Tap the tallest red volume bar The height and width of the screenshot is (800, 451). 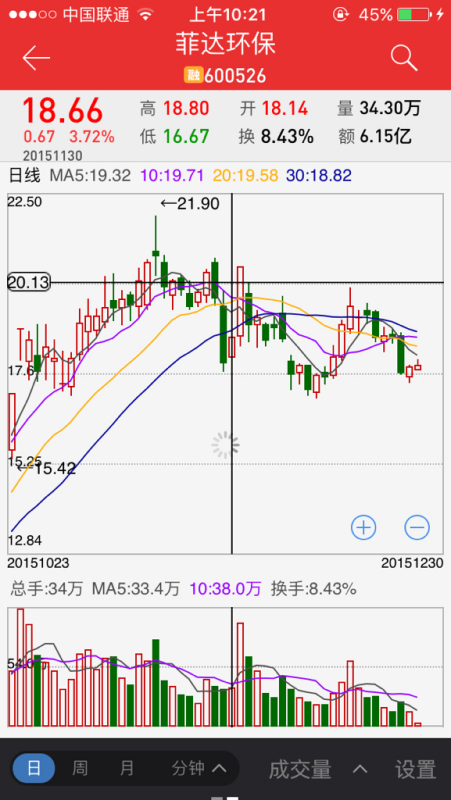coord(20,667)
